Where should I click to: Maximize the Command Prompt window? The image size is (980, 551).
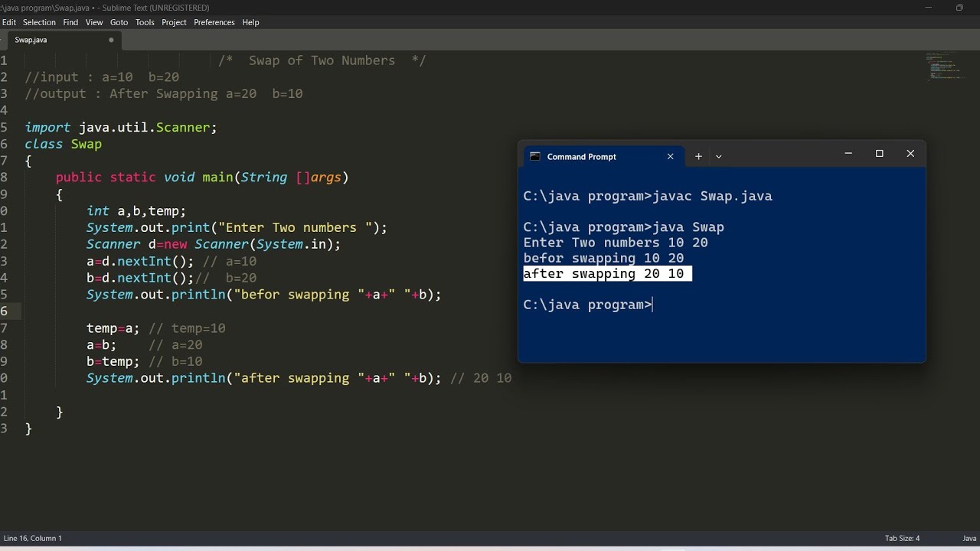click(x=880, y=154)
